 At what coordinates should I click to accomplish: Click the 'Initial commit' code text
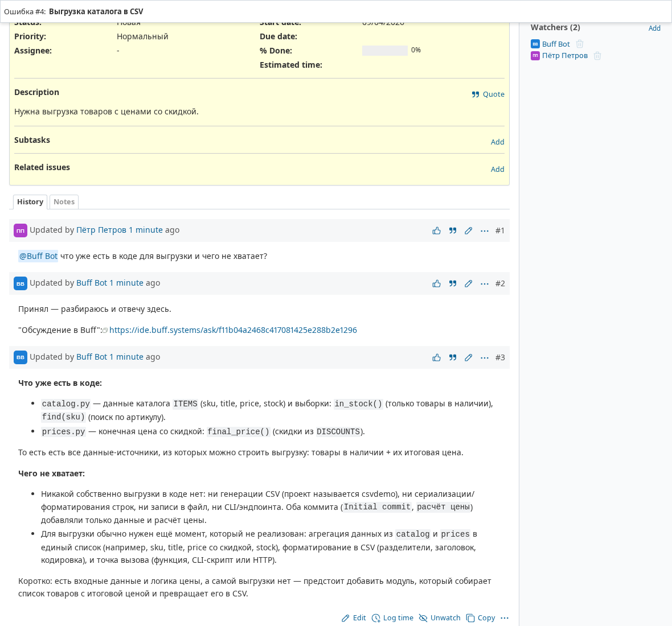[x=378, y=507]
